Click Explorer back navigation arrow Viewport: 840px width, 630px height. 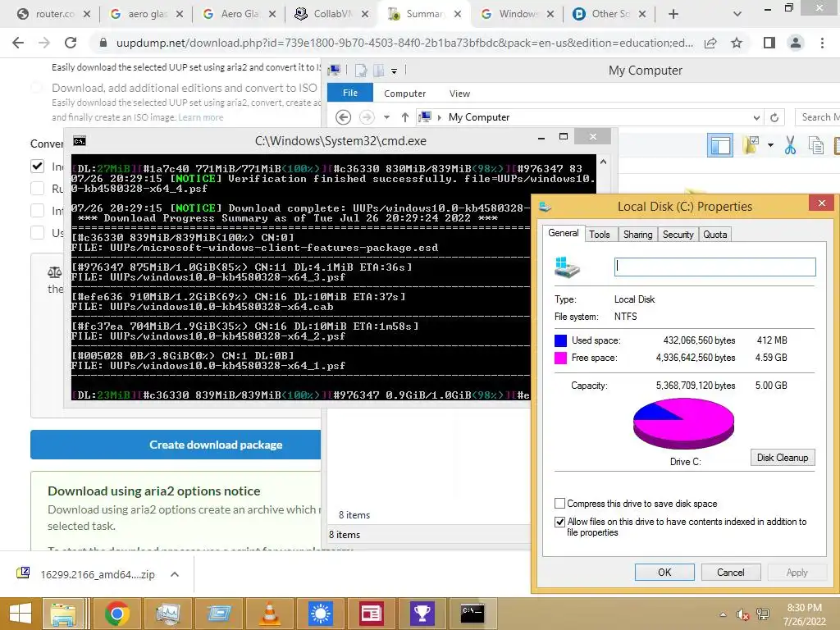[343, 116]
